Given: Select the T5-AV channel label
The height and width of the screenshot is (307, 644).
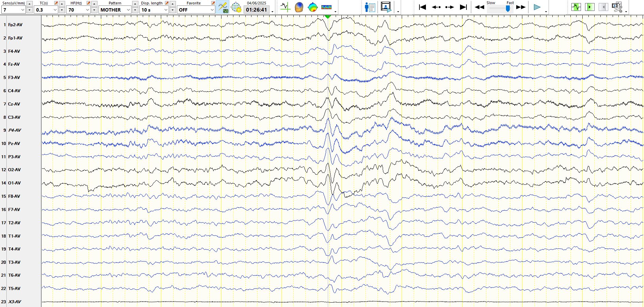Looking at the screenshot, I should [x=14, y=289].
